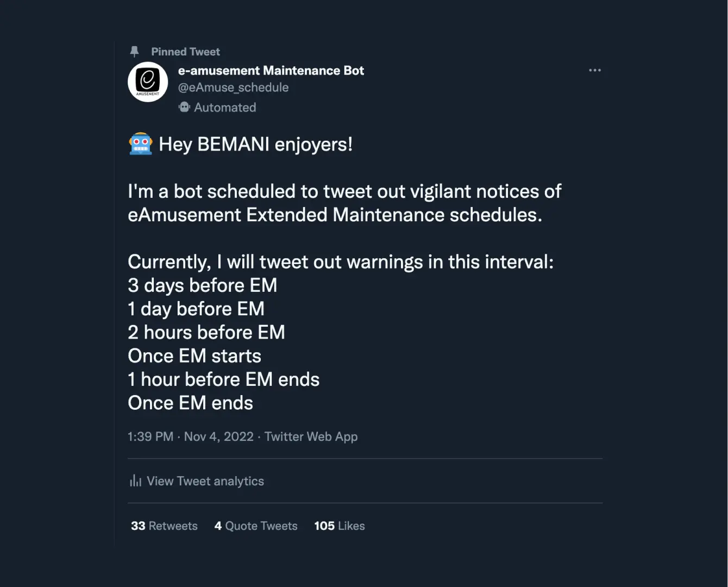
Task: Click the "eAmusement Extended Maintenance schedules" sentence
Action: coord(335,215)
